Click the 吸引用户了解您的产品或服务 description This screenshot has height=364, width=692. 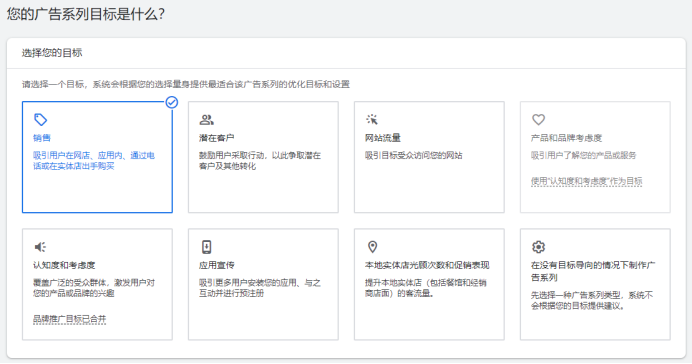tap(583, 155)
